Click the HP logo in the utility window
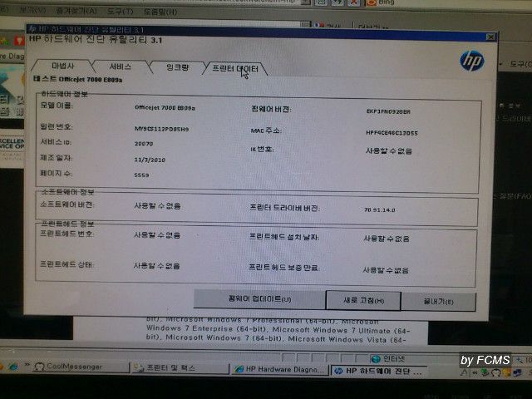The image size is (532, 399). tap(472, 61)
